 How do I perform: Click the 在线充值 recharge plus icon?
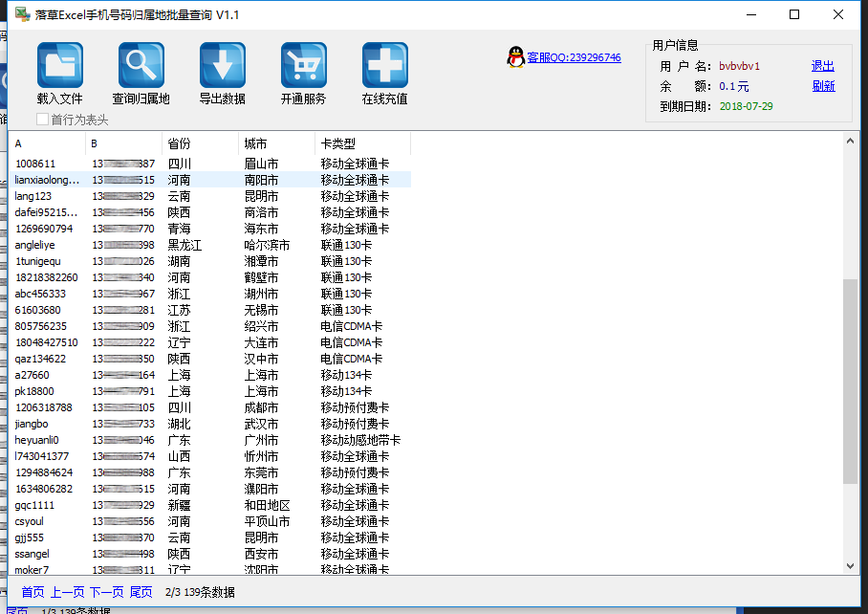click(384, 66)
